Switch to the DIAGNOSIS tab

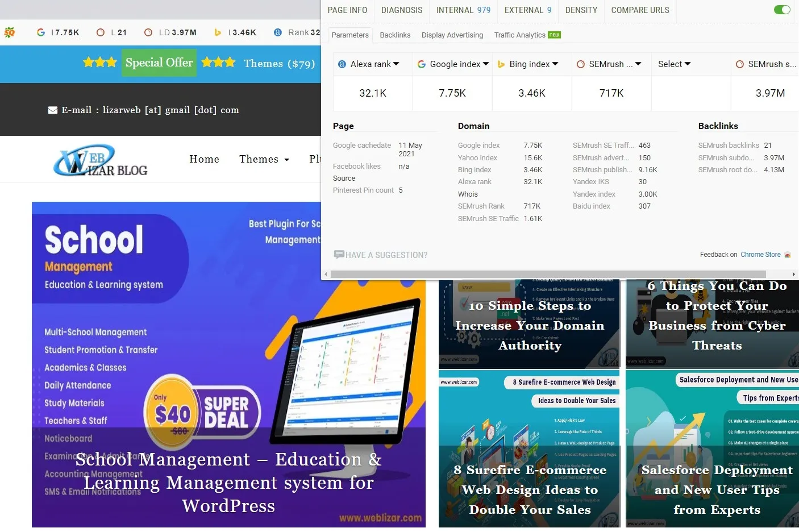(x=402, y=10)
